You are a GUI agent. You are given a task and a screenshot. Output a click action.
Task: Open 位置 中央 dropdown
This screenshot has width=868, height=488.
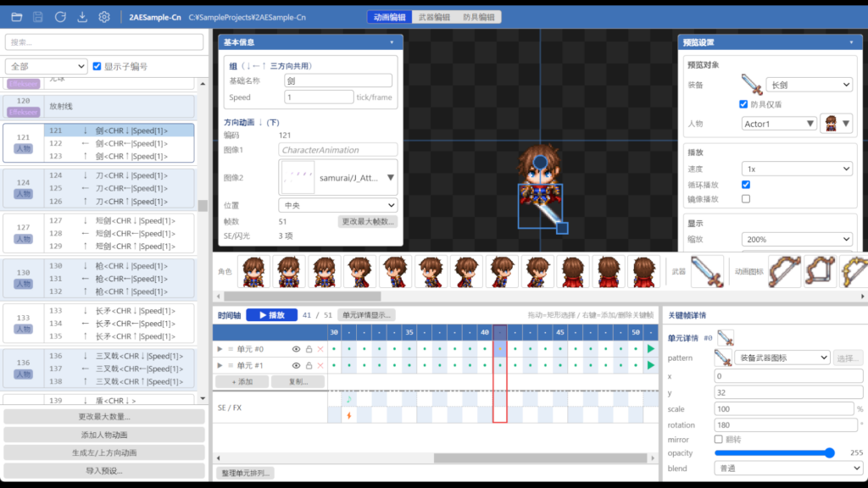click(337, 205)
